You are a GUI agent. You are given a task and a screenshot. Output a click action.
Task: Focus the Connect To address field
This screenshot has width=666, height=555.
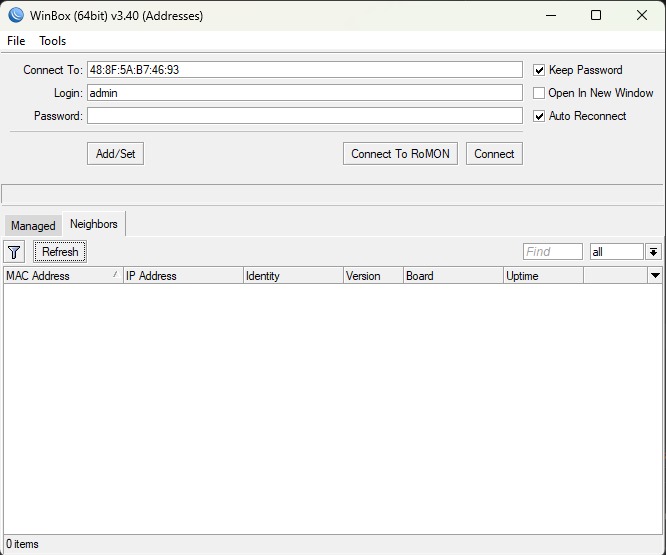coord(305,70)
